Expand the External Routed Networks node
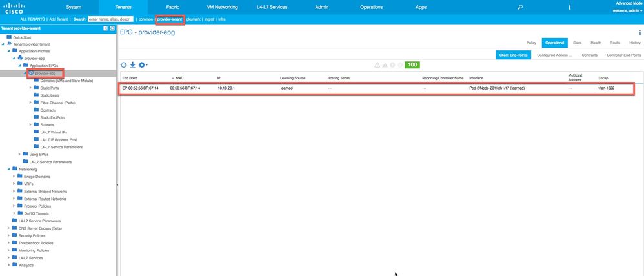This screenshot has width=644, height=276. 14,199
